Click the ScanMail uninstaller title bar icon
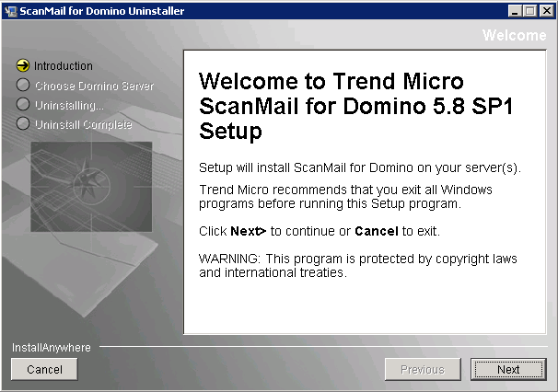The height and width of the screenshot is (392, 558). (11, 11)
